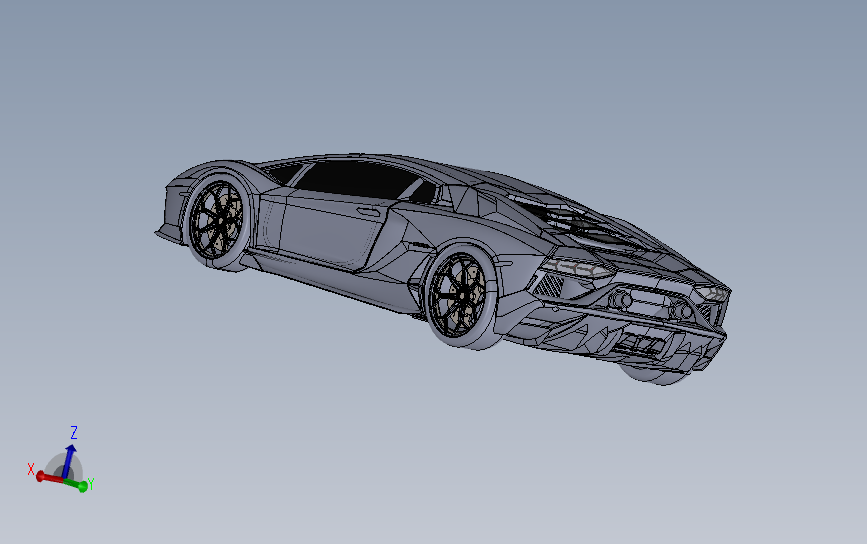The height and width of the screenshot is (544, 867).
Task: Select the left round exhaust outlet
Action: [619, 299]
